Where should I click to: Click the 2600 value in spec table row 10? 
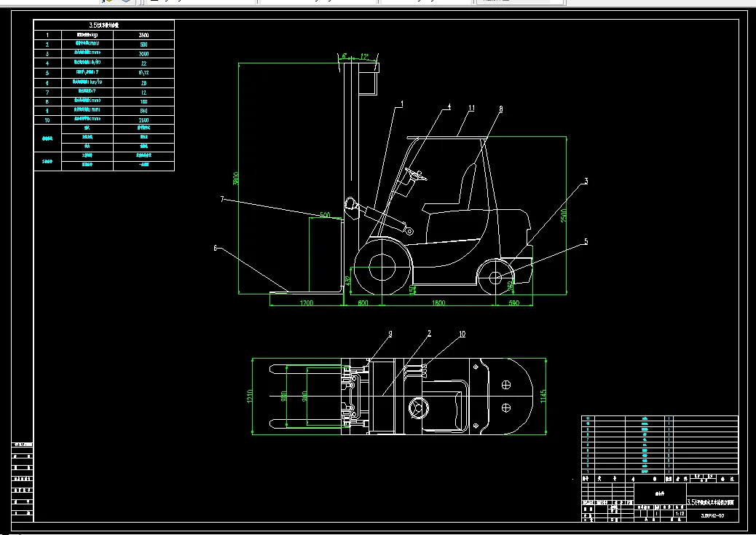[x=143, y=120]
